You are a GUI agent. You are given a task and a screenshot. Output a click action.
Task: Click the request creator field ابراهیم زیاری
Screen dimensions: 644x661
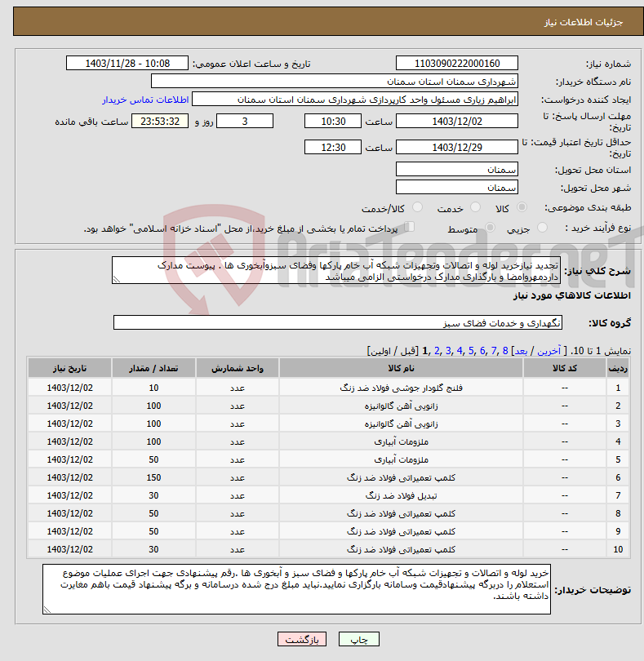pyautogui.click(x=355, y=100)
